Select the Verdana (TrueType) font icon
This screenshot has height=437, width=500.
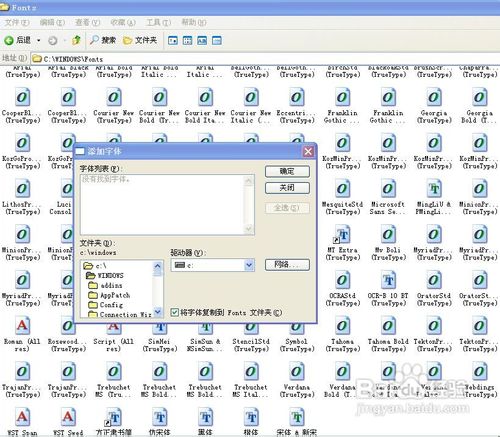[x=297, y=371]
